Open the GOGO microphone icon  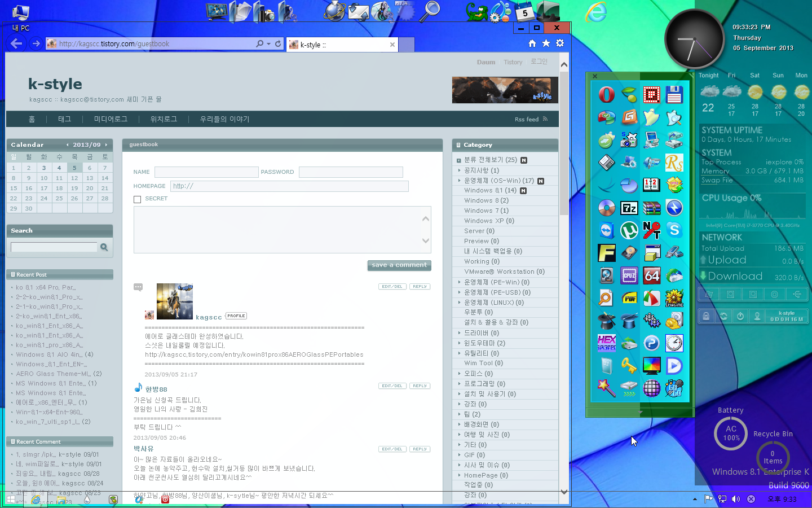click(x=674, y=388)
